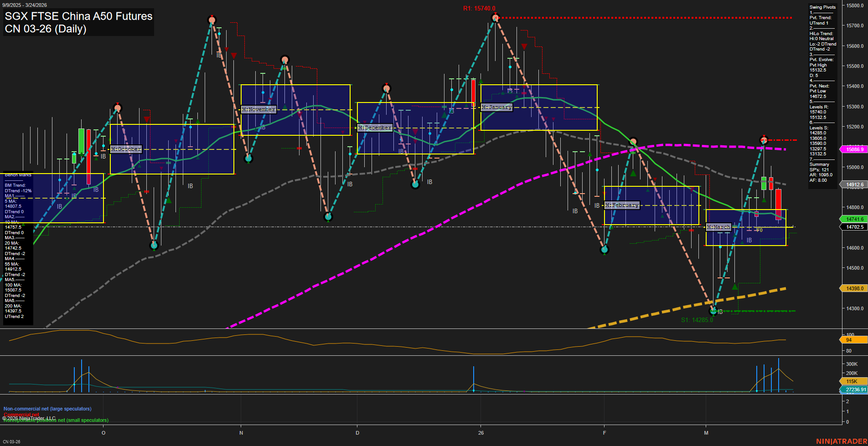This screenshot has height=446, width=868.
Task: Click the M:October monthly range label
Action: 126,149
